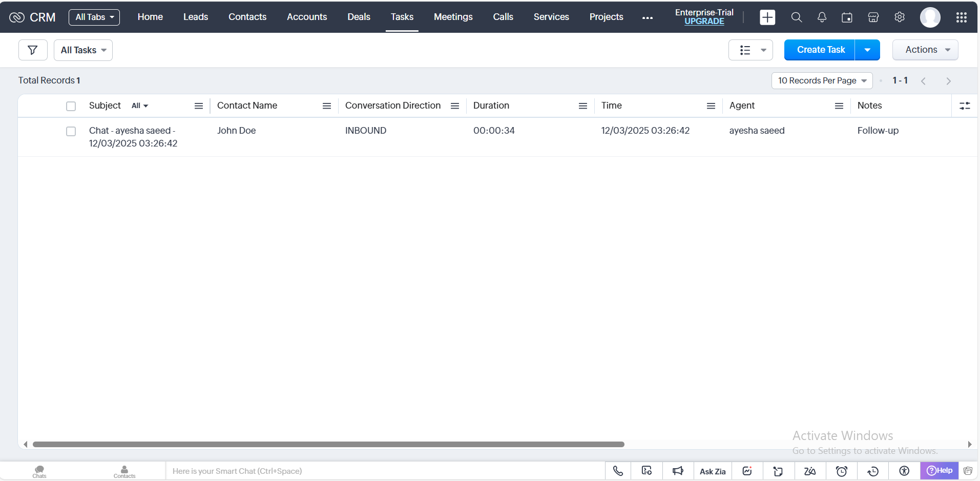This screenshot has width=980, height=481.
Task: Open the search magnifier in top bar
Action: [796, 17]
